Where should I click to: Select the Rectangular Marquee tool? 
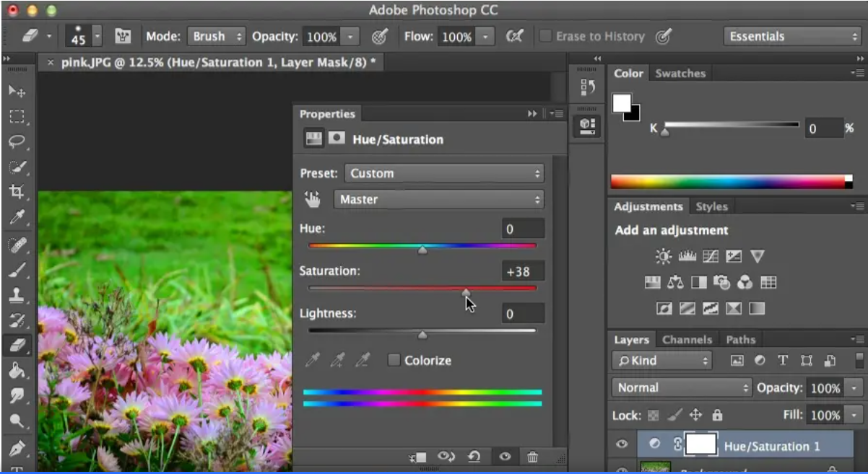point(17,116)
